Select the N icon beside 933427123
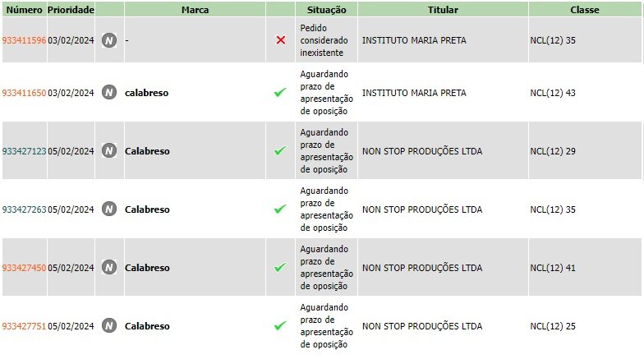 [109, 151]
